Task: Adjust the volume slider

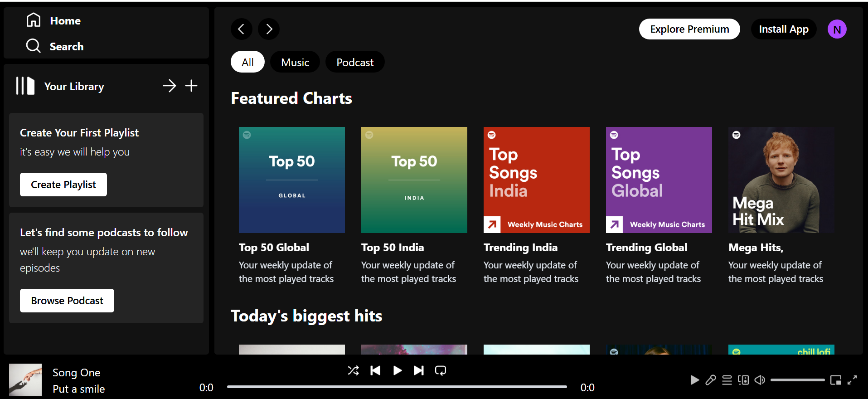Action: click(798, 380)
